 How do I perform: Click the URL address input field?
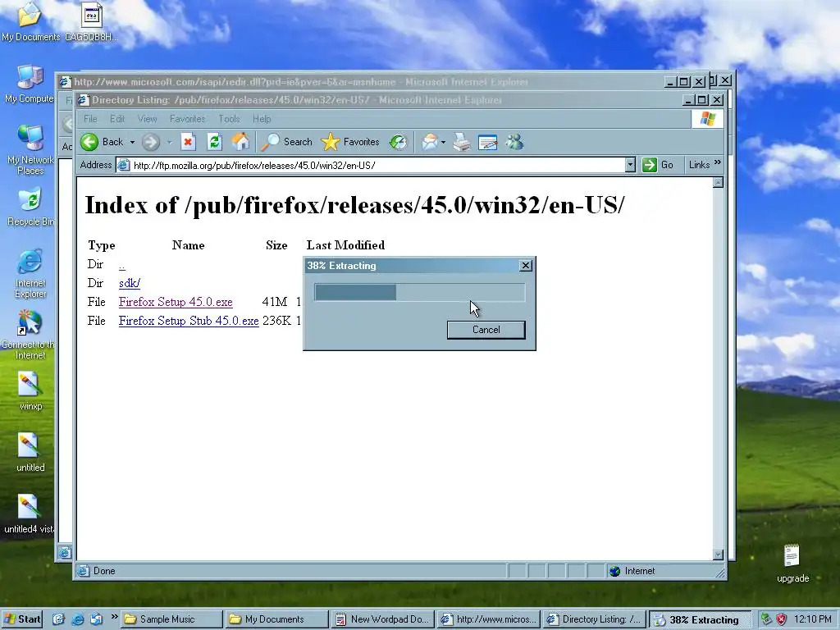click(370, 165)
